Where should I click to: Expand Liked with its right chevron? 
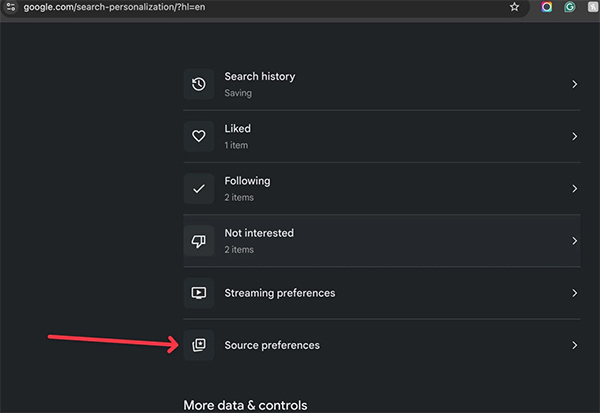(574, 136)
